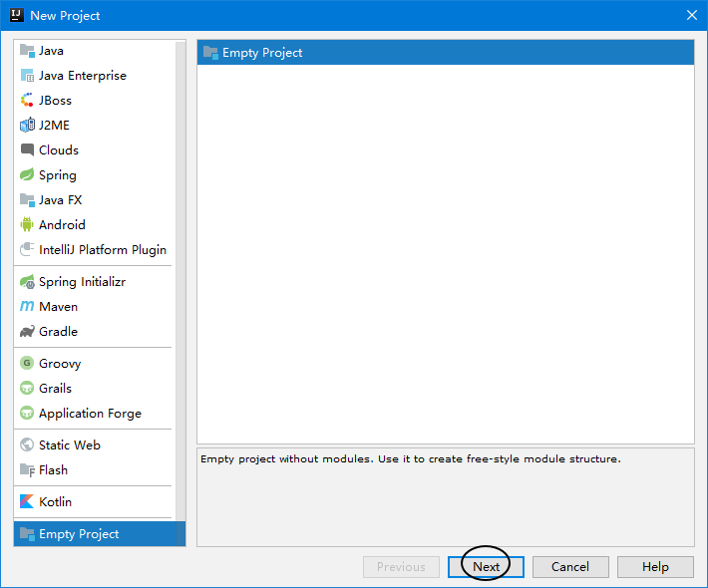Viewport: 708px width, 588px height.
Task: Click the Cancel button
Action: tap(570, 567)
